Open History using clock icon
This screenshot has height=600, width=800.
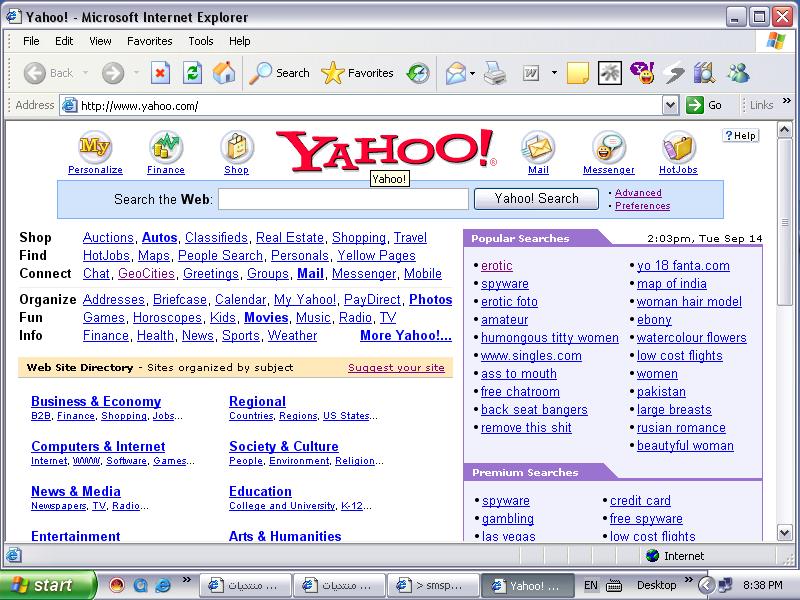(418, 73)
